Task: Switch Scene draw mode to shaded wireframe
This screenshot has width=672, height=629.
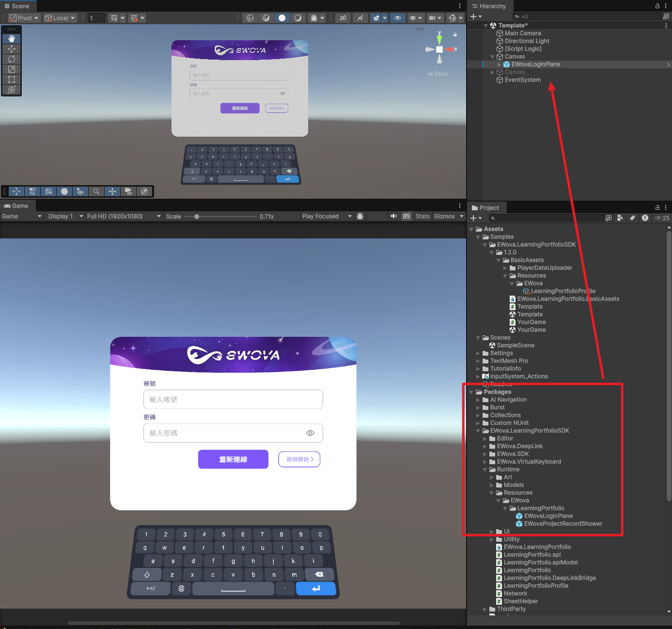Action: click(x=266, y=18)
